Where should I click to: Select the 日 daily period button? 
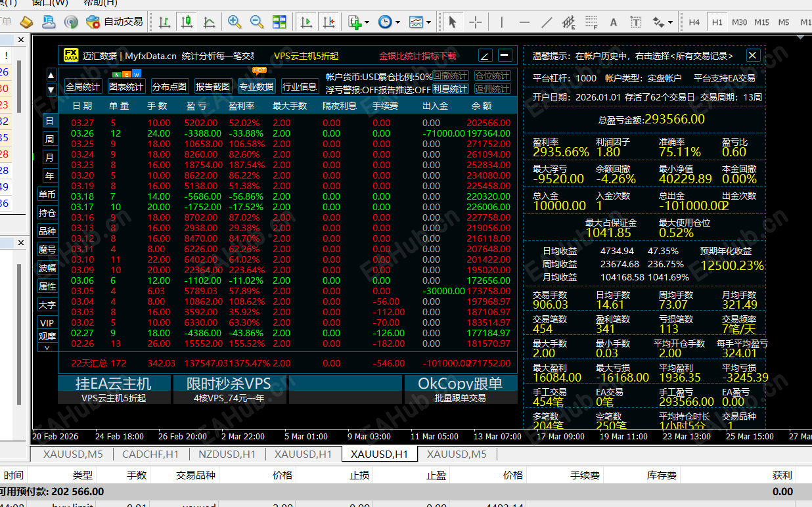pyautogui.click(x=49, y=120)
